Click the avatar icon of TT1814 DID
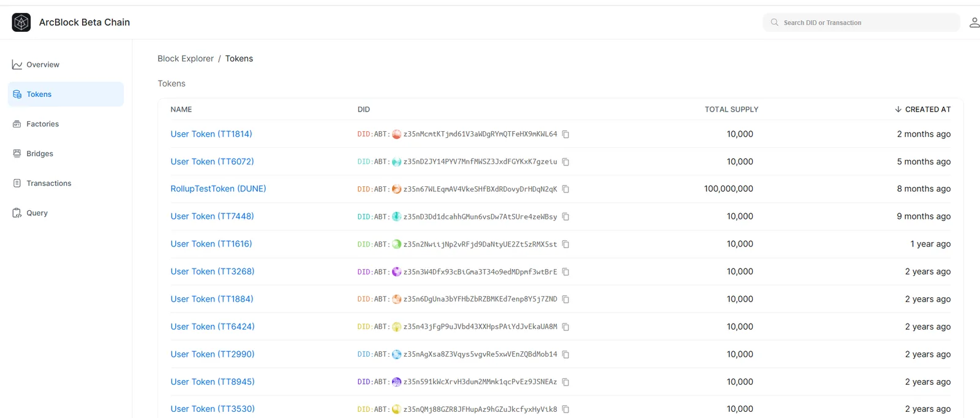 pyautogui.click(x=396, y=134)
